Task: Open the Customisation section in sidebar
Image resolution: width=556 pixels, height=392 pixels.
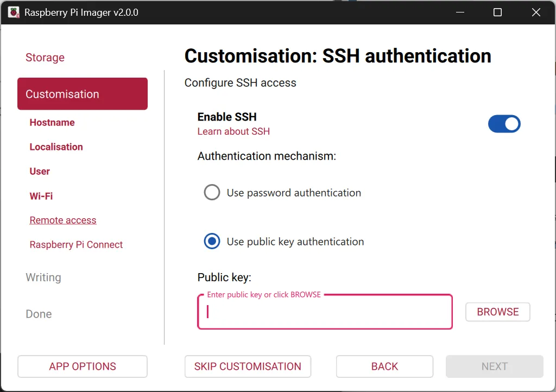Action: point(83,94)
